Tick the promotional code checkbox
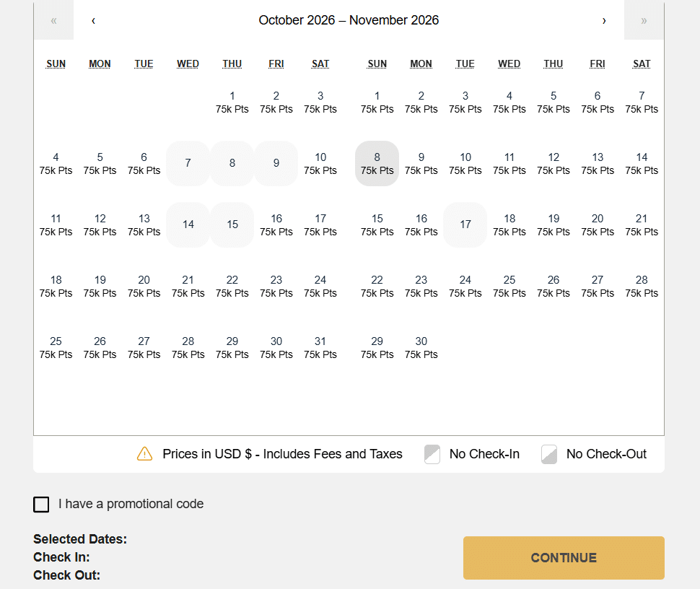The width and height of the screenshot is (700, 589). (41, 504)
